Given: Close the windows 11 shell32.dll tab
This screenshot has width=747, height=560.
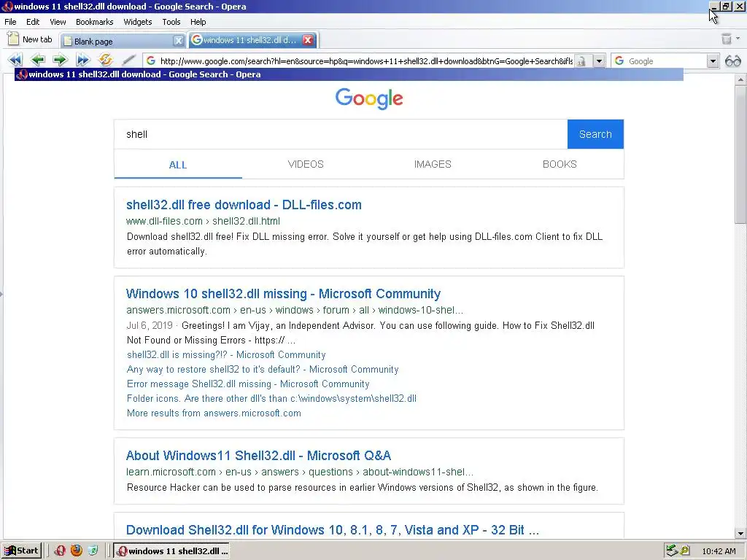Looking at the screenshot, I should point(308,40).
